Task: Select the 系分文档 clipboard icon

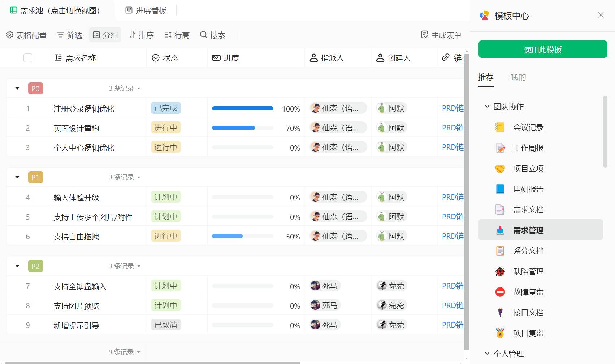Action: tap(500, 251)
